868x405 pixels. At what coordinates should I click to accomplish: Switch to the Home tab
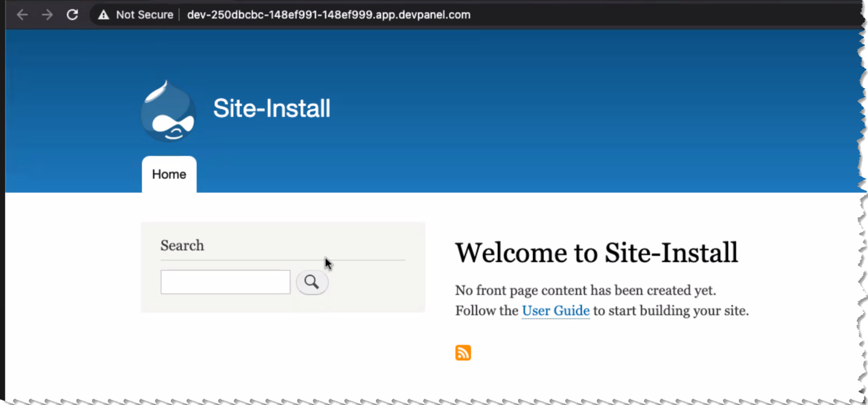point(169,174)
